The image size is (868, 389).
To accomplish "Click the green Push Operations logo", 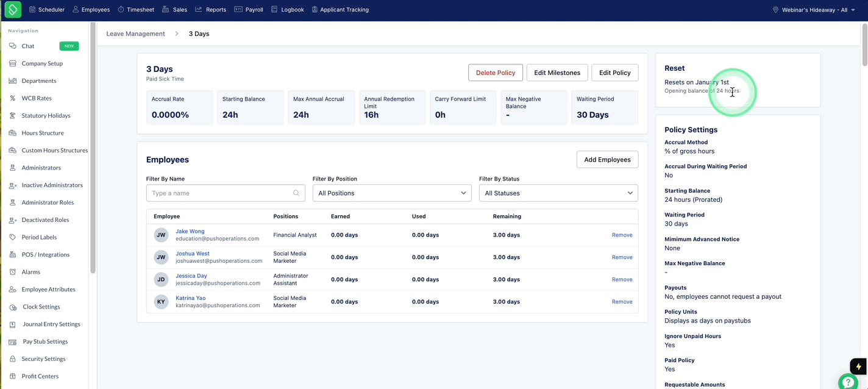I will (x=13, y=9).
